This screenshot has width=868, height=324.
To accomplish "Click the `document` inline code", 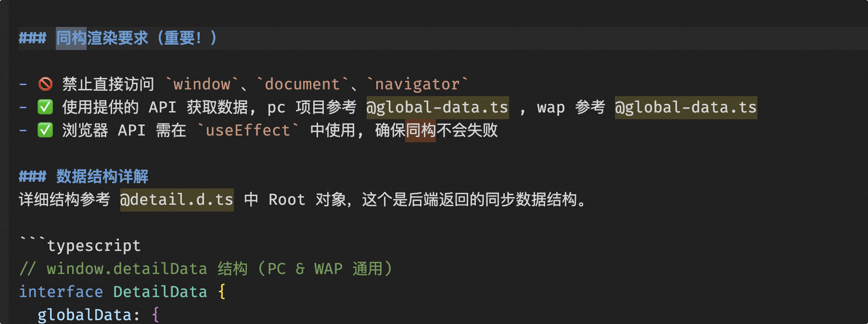I will [302, 84].
